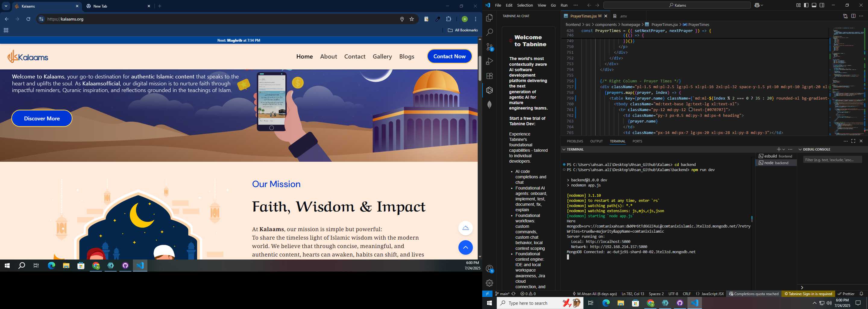Open the View menu in VS Code
Screen dimensions: 868x309
click(542, 5)
